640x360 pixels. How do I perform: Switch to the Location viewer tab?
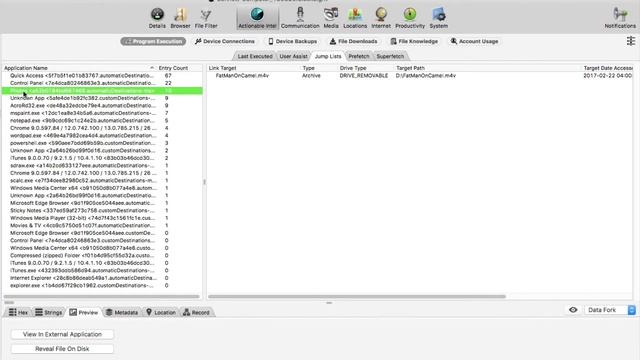pos(161,312)
